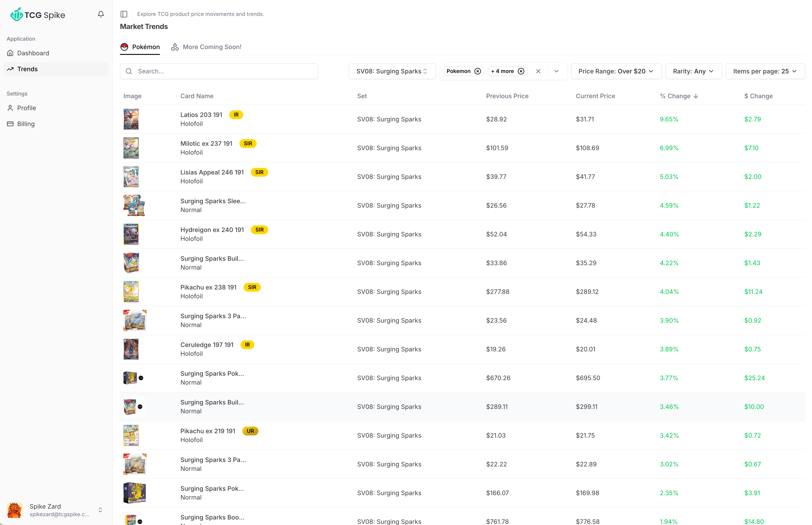
Task: Click the Profile person icon
Action: click(x=10, y=108)
